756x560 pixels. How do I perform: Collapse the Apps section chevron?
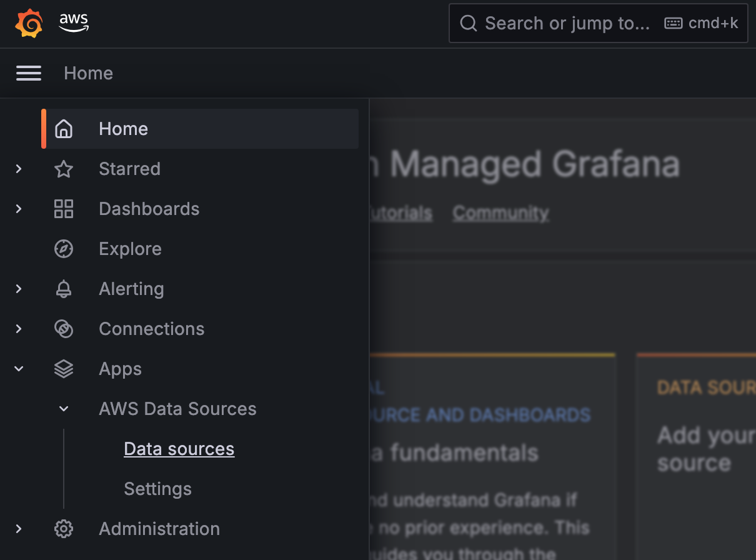19,369
